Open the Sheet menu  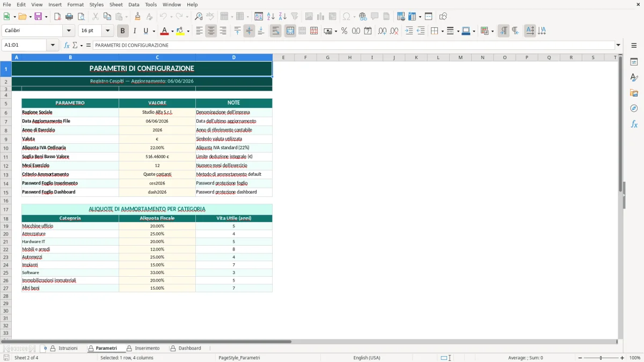pyautogui.click(x=116, y=4)
